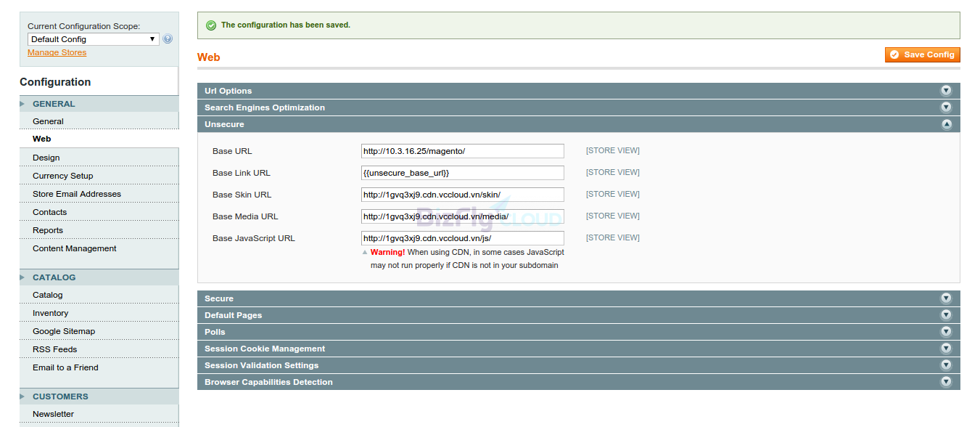Click the Polls section header

(578, 332)
